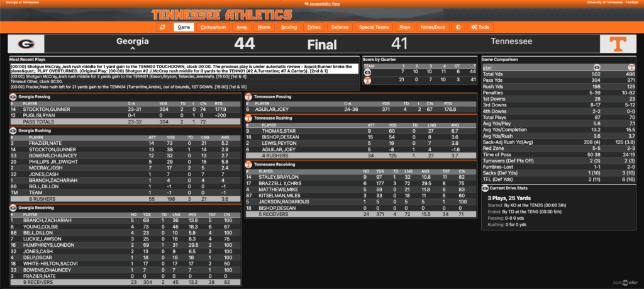Select FRAZIER,NATE in Georgia Rushing
644x289 pixels.
125,143
